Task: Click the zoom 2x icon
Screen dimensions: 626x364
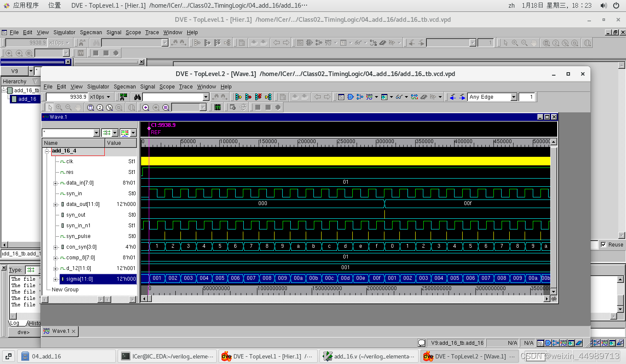Action: point(100,108)
